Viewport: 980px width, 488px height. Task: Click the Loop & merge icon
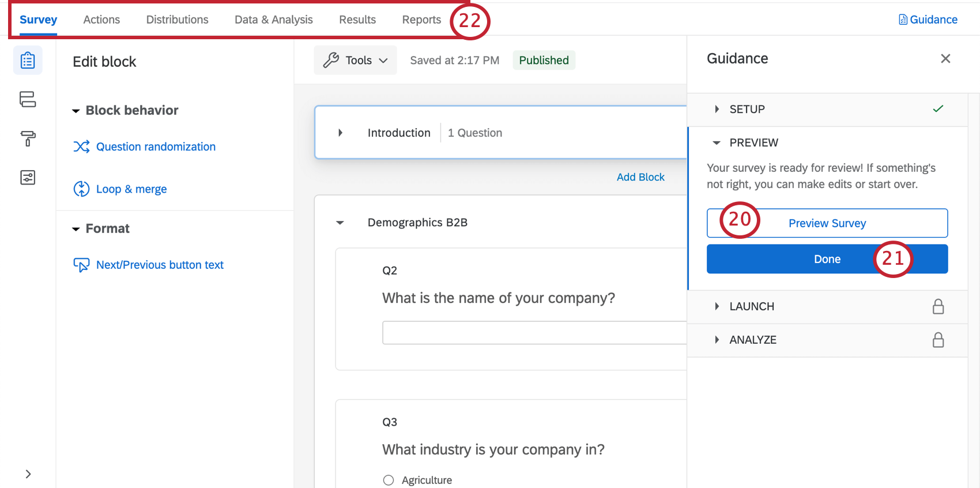point(81,189)
